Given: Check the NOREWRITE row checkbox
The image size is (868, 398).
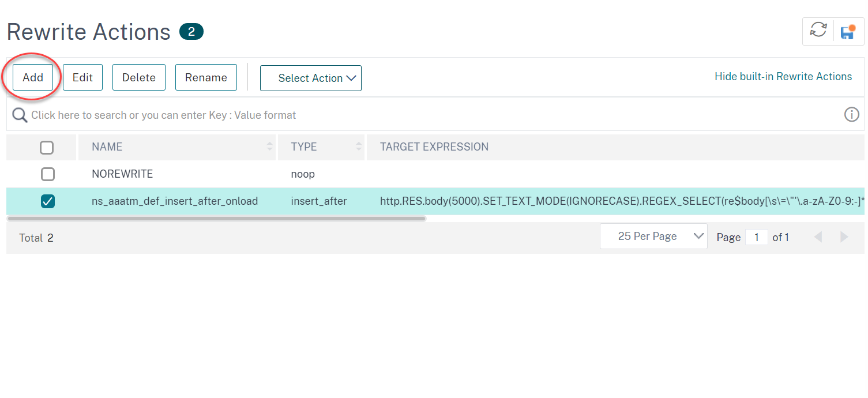Looking at the screenshot, I should click(x=48, y=174).
